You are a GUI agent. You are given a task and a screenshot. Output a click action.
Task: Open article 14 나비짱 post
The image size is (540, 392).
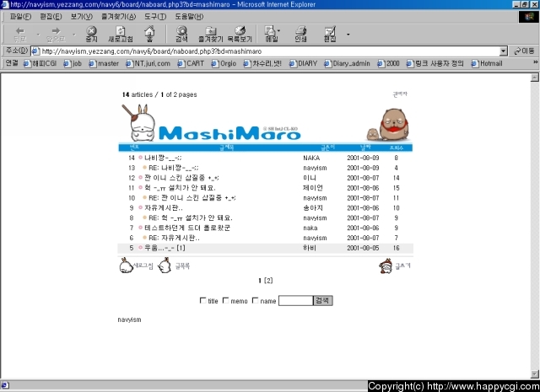point(163,158)
